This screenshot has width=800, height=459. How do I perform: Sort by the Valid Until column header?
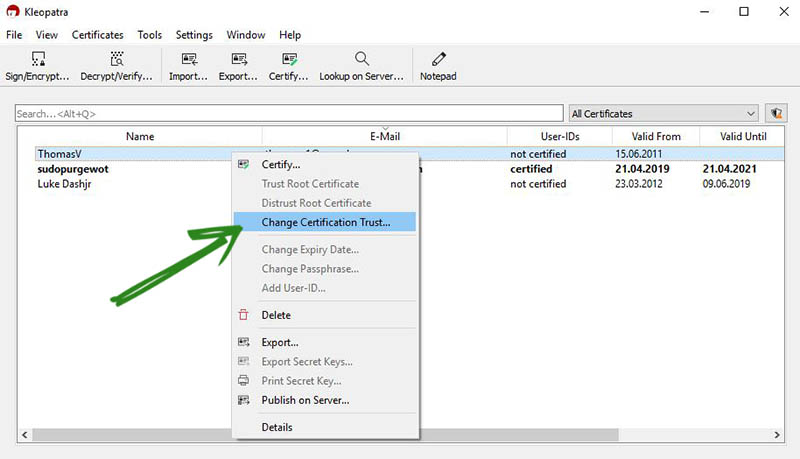pos(743,136)
